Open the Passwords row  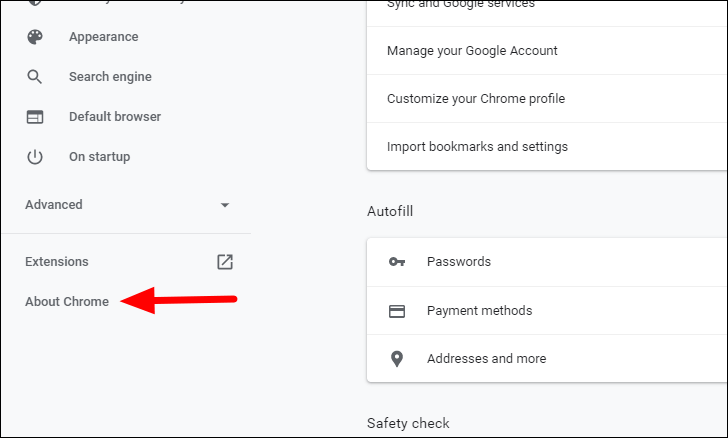tap(547, 262)
